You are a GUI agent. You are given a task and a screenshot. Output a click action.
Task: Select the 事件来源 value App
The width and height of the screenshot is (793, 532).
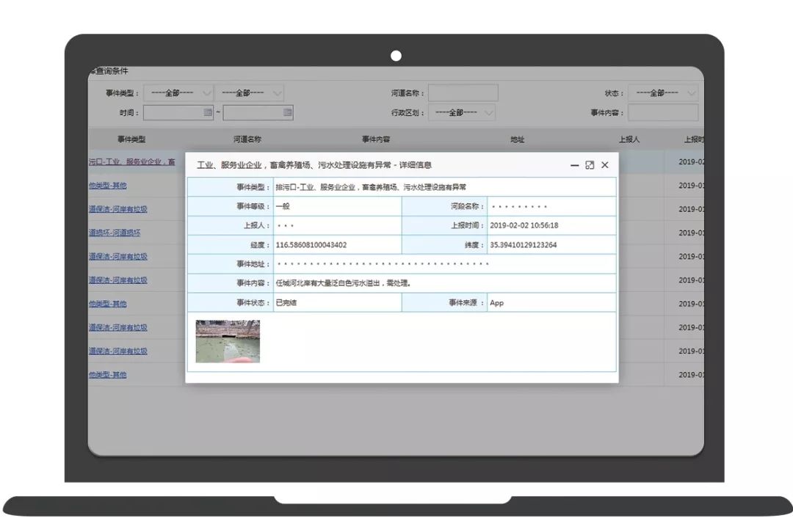click(496, 302)
